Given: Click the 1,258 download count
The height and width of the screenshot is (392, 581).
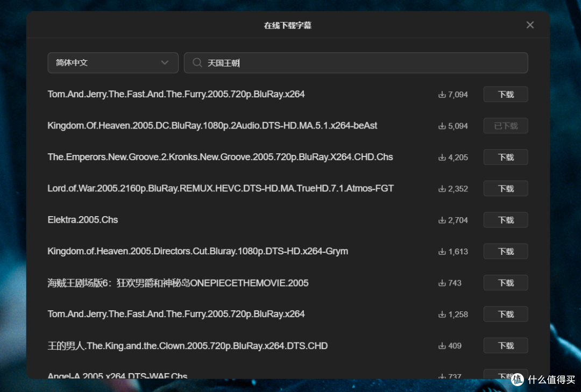Looking at the screenshot, I should (x=458, y=314).
